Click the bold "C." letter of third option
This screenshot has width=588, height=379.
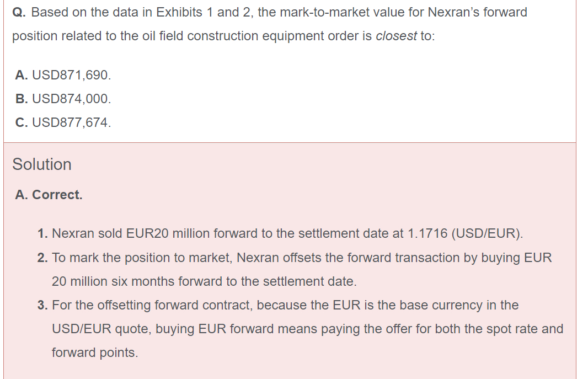pyautogui.click(x=22, y=122)
